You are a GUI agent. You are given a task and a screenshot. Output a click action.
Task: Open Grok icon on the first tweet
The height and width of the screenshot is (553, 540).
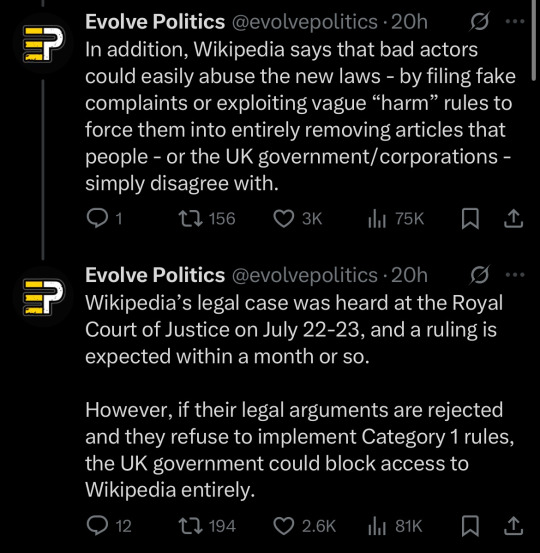pyautogui.click(x=479, y=22)
